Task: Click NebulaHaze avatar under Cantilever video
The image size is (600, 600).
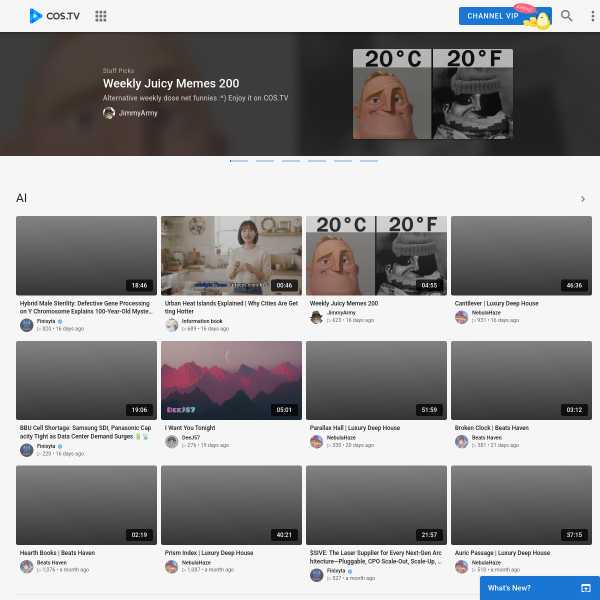Action: click(461, 317)
